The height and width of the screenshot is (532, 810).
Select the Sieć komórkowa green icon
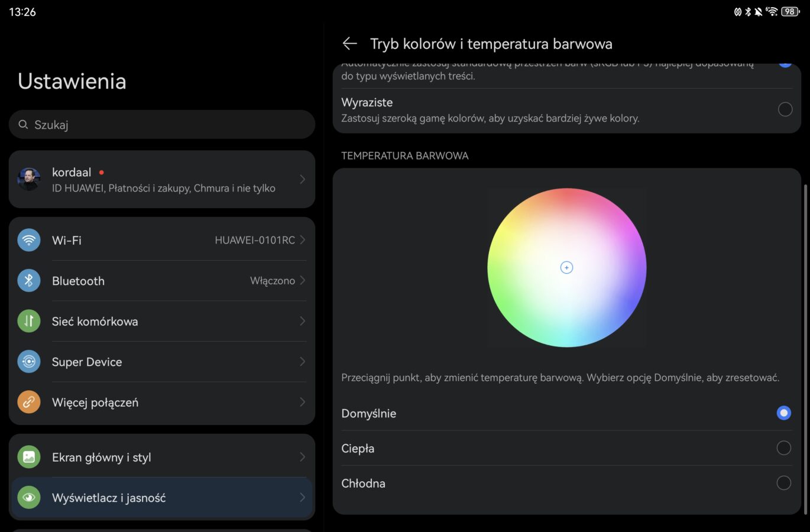click(x=29, y=321)
